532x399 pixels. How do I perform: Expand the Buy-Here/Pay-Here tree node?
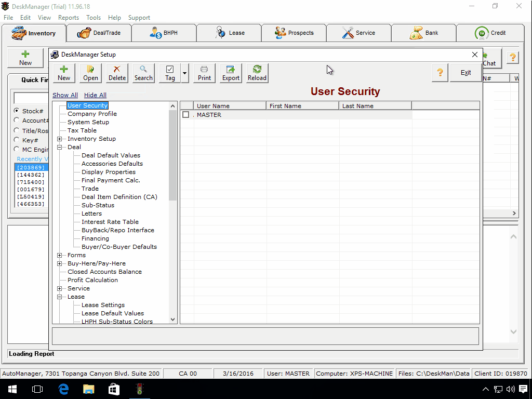[x=59, y=263]
